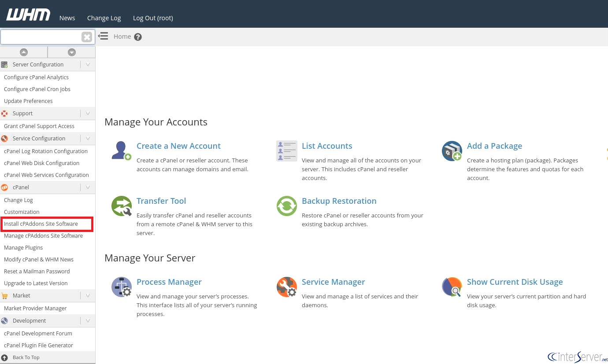Click the Service Configuration wrench icon
Screen dimensions: 608x364
[4, 139]
